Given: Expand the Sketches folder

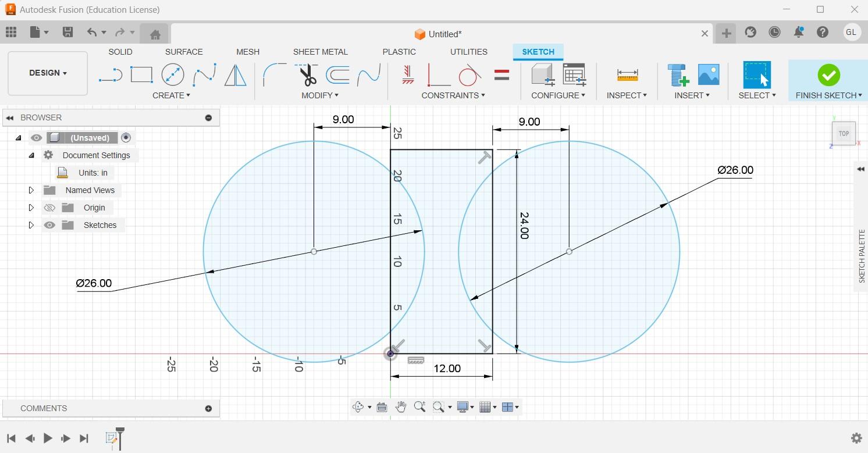Looking at the screenshot, I should point(31,225).
